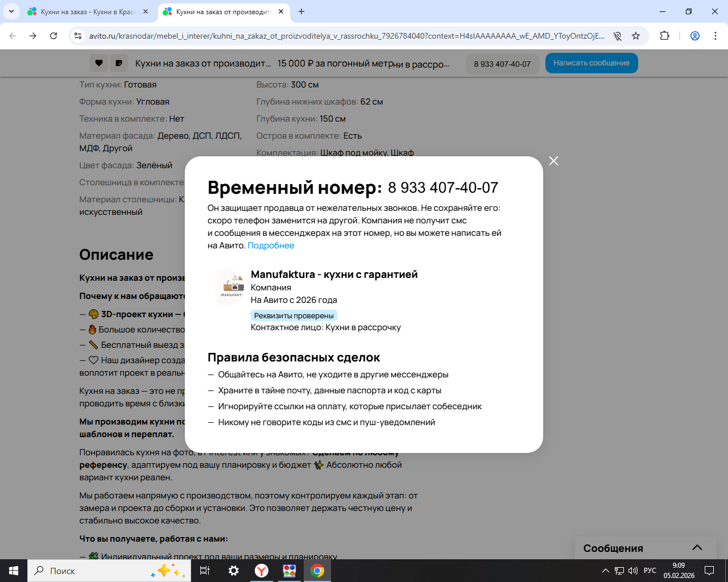Click the Общайтесь на Авито safety rule
728x582 pixels.
point(333,375)
